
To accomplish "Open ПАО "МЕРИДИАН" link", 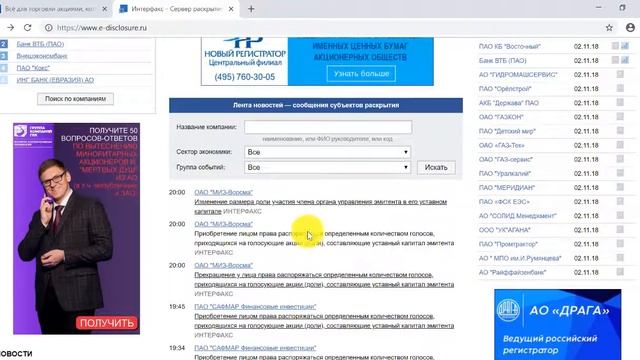I will pos(507,188).
